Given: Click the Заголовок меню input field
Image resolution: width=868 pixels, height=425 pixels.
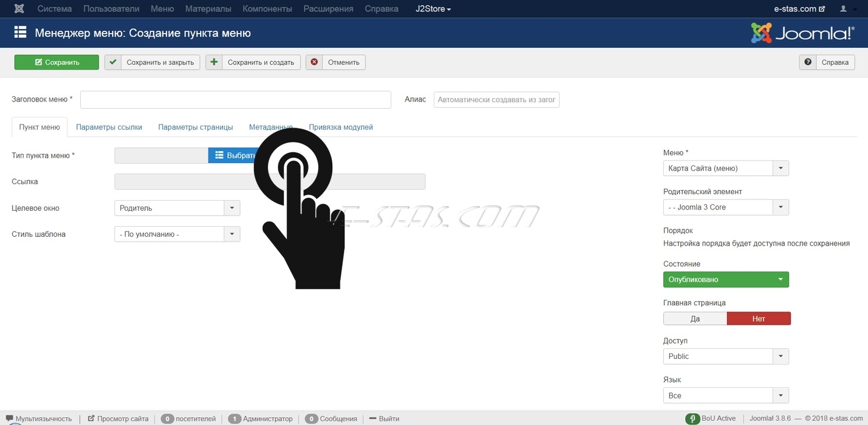Looking at the screenshot, I should 235,100.
